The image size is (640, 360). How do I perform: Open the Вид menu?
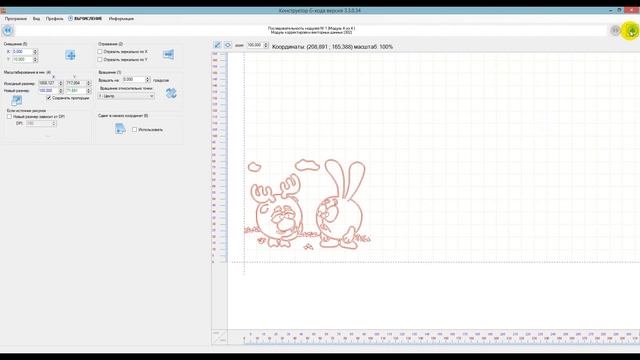[36, 19]
